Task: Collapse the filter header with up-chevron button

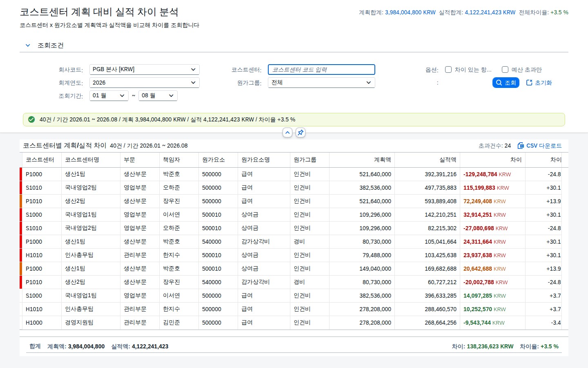Action: click(x=287, y=132)
